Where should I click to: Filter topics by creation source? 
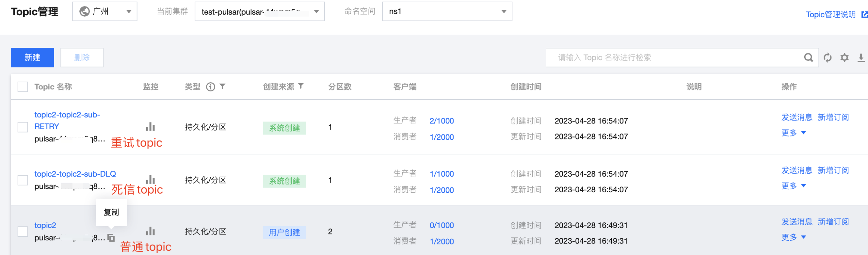pos(301,86)
